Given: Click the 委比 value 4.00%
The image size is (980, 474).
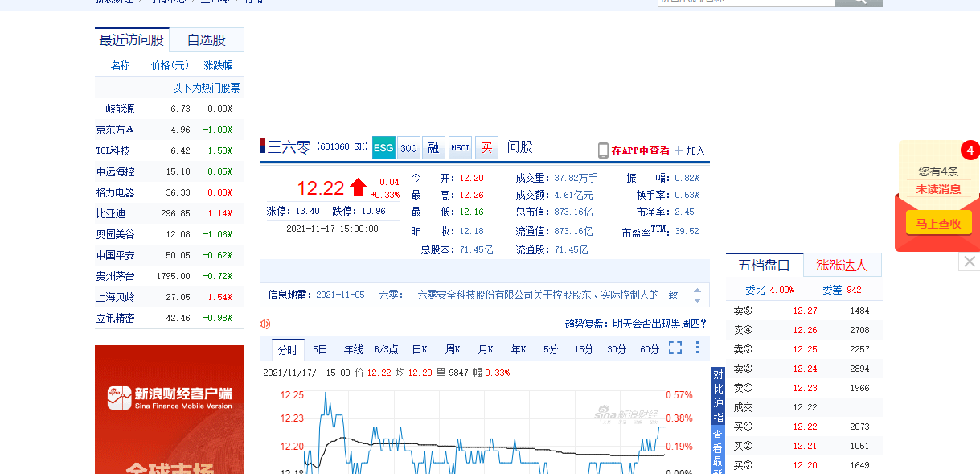Looking at the screenshot, I should tap(781, 290).
